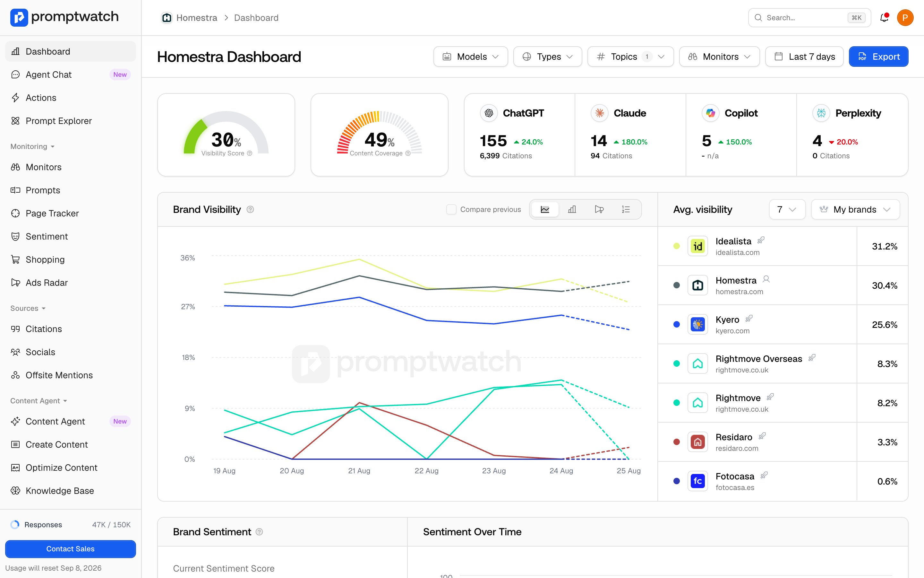Click the Claude model icon
The image size is (924, 578).
pyautogui.click(x=599, y=113)
